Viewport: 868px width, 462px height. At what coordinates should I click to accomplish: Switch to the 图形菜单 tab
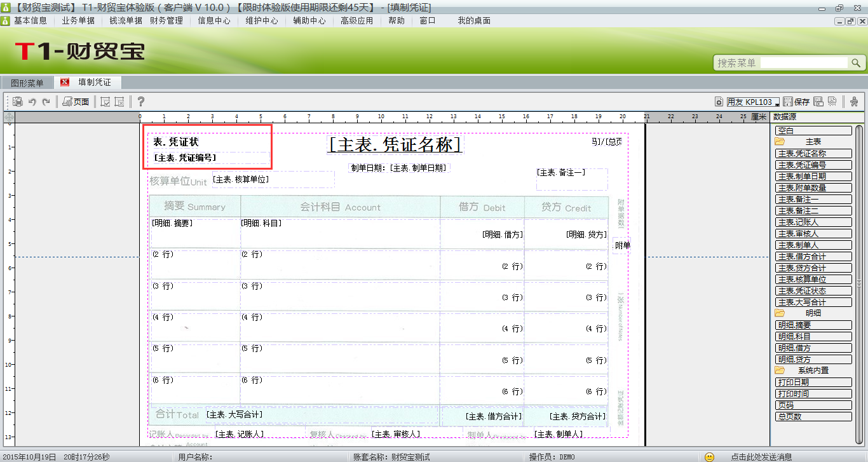[27, 83]
